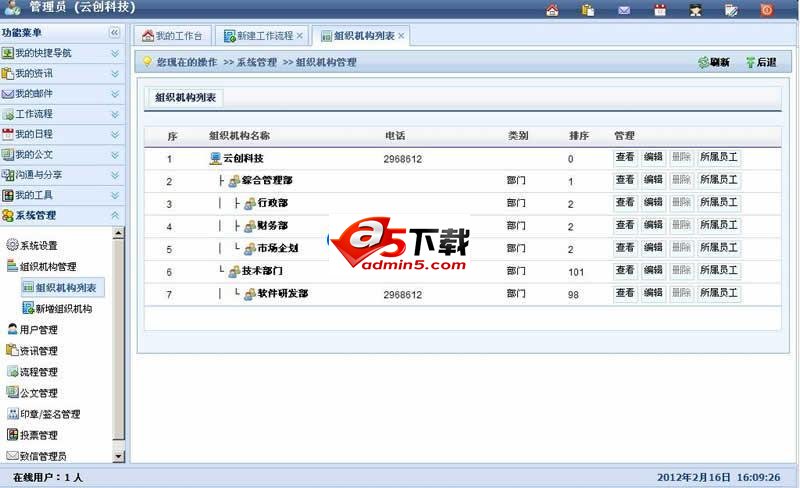This screenshot has width=800, height=488.
Task: Open 新增组织机构 in sidebar
Action: 57,308
